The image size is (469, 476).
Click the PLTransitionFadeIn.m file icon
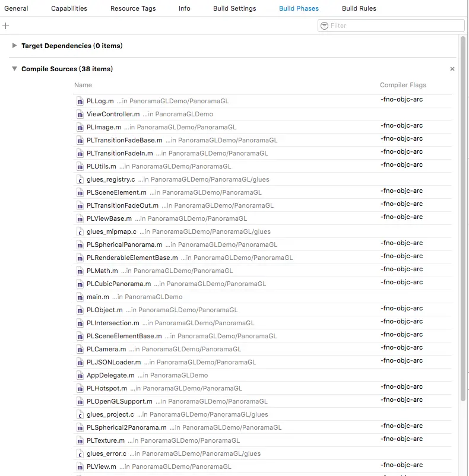pos(80,154)
